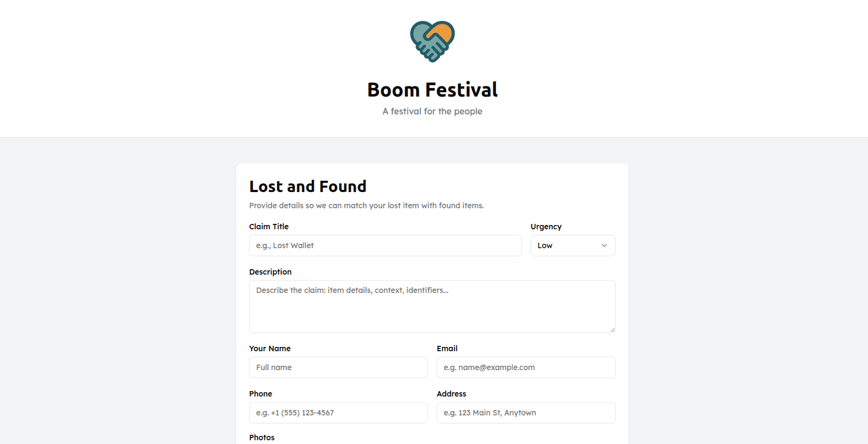Click the Urgency label

546,226
